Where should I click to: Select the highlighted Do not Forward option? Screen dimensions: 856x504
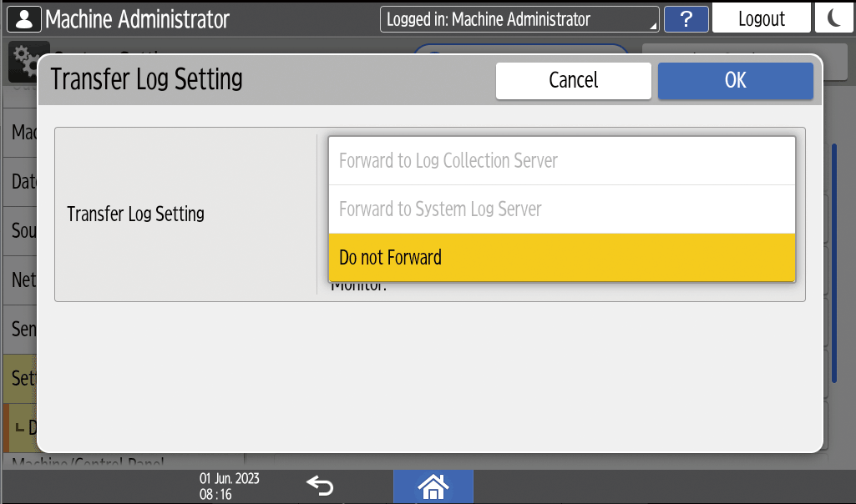coord(561,257)
